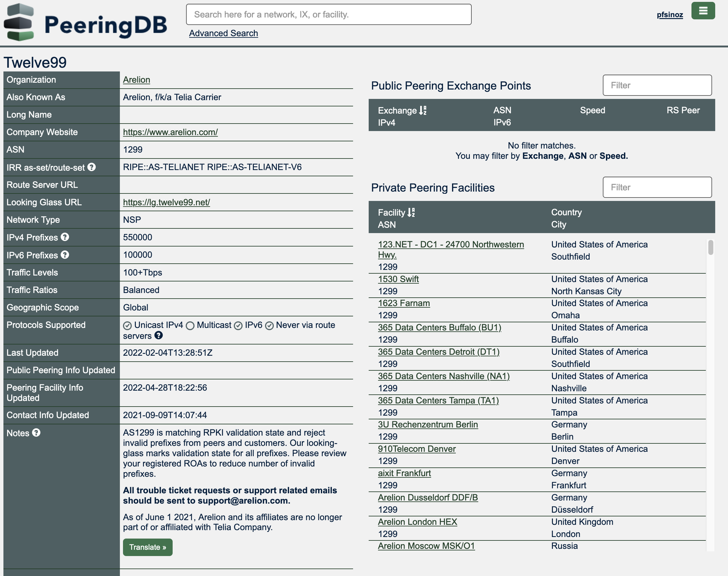Open the Arelion organization link
The width and height of the screenshot is (728, 576).
(x=136, y=80)
